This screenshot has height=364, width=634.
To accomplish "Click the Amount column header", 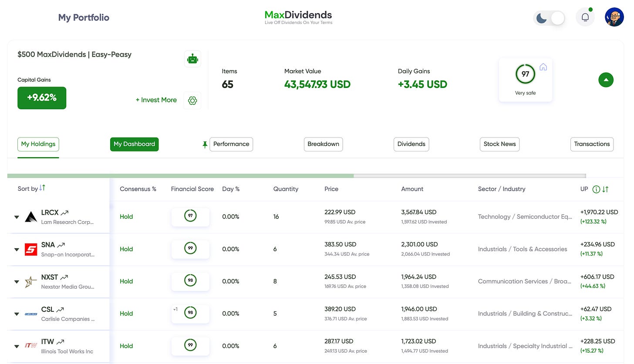I will [x=412, y=189].
